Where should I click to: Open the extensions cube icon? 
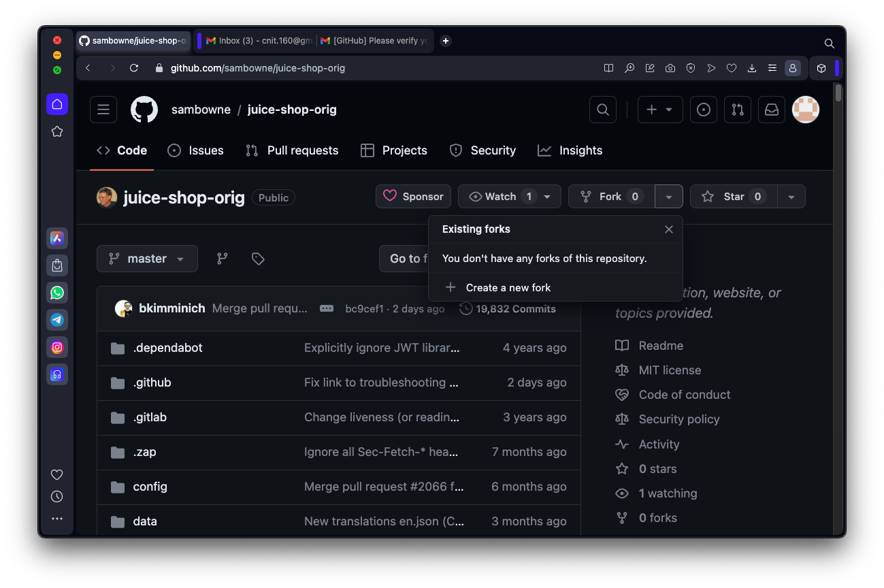(821, 68)
